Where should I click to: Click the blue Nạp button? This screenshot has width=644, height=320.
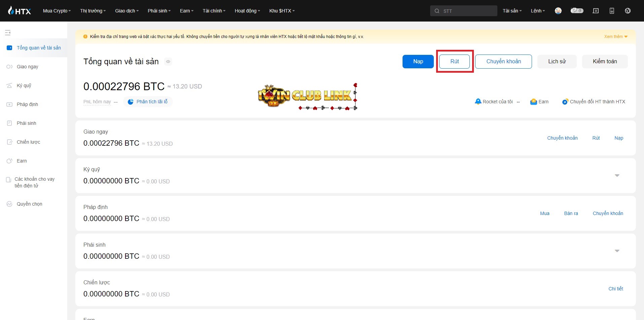(x=418, y=62)
